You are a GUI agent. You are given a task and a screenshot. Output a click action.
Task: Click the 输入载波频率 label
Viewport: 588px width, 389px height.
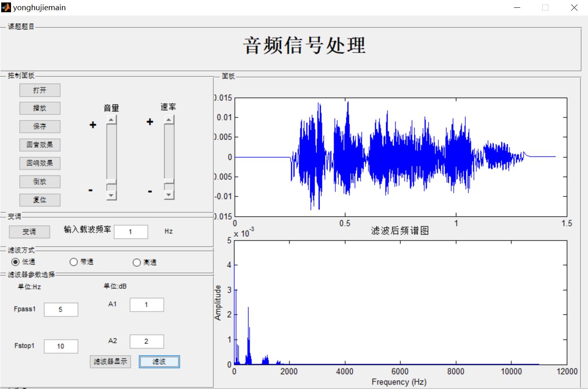87,229
